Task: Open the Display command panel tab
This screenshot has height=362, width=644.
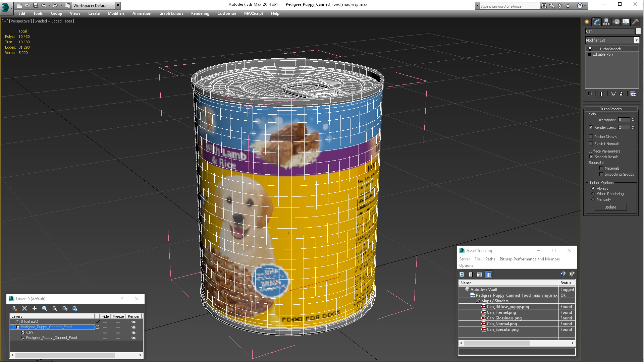Action: pyautogui.click(x=626, y=22)
